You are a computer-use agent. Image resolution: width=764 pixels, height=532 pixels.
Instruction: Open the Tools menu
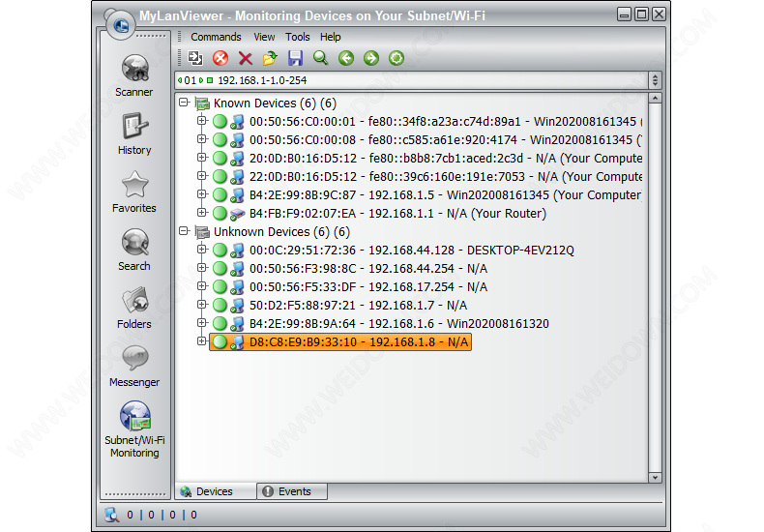(297, 37)
